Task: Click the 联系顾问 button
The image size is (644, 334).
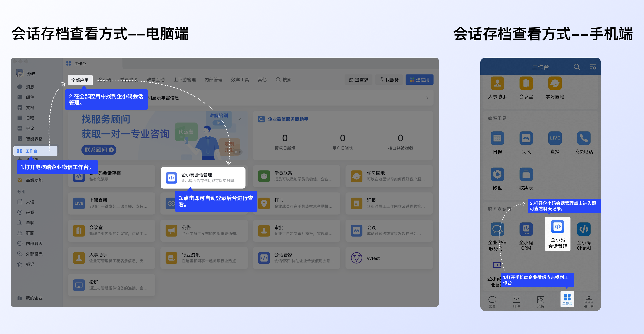Action: pyautogui.click(x=99, y=150)
